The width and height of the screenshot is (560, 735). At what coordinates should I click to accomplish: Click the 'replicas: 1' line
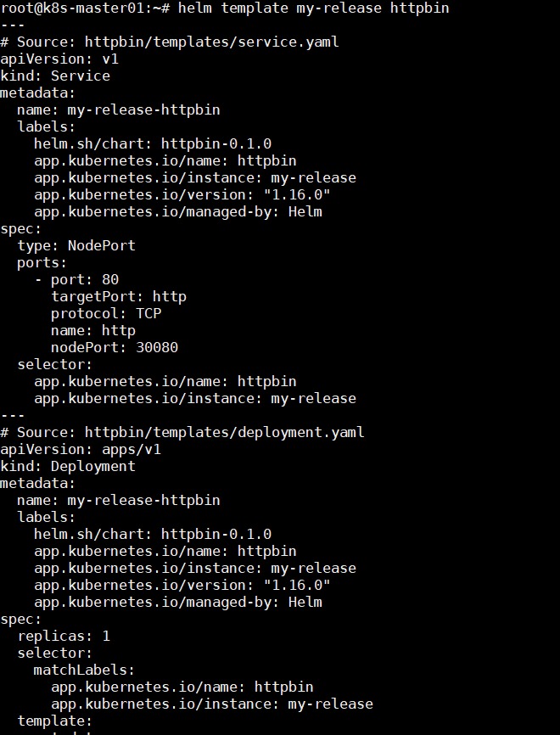64,636
